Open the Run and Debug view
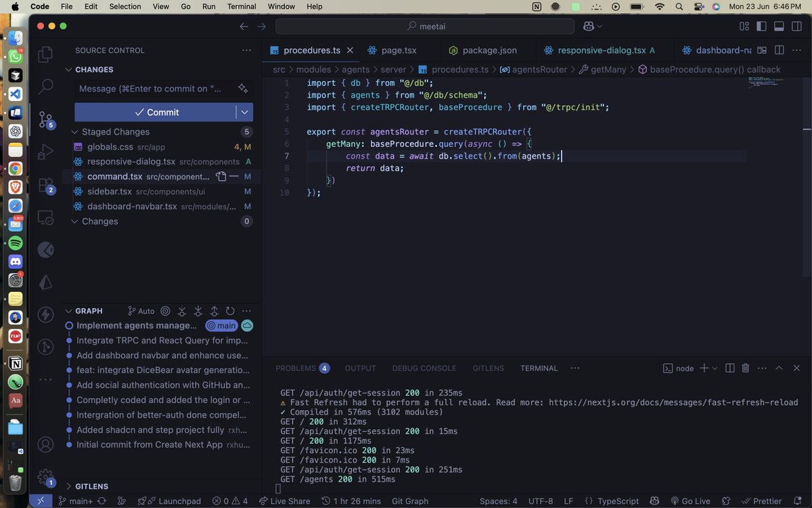Image resolution: width=812 pixels, height=508 pixels. [x=45, y=152]
